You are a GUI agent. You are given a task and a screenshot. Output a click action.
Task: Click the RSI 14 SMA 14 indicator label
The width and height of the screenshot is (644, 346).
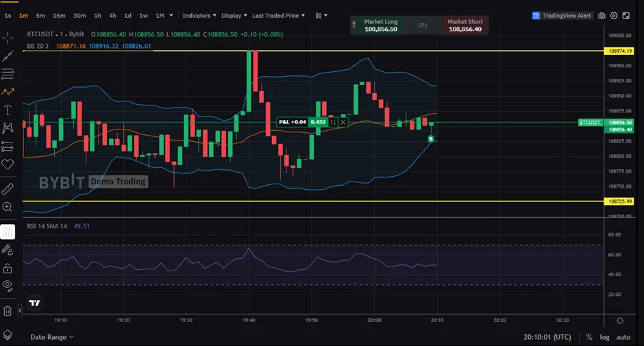pyautogui.click(x=47, y=226)
